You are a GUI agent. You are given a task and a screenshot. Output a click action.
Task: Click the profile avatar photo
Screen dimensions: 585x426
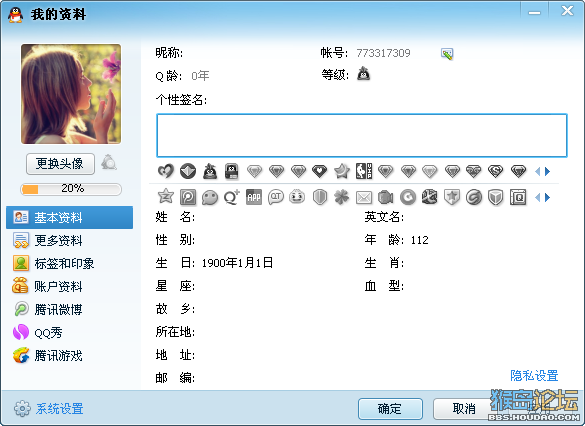click(x=71, y=94)
